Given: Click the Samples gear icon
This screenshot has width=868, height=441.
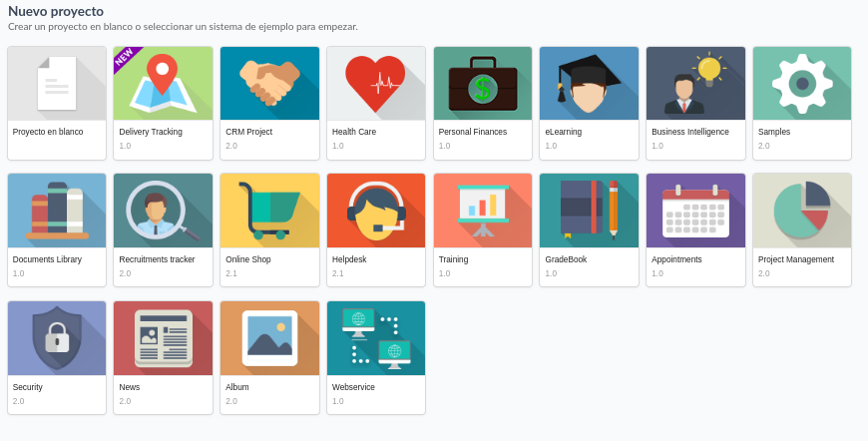Looking at the screenshot, I should pos(802,84).
